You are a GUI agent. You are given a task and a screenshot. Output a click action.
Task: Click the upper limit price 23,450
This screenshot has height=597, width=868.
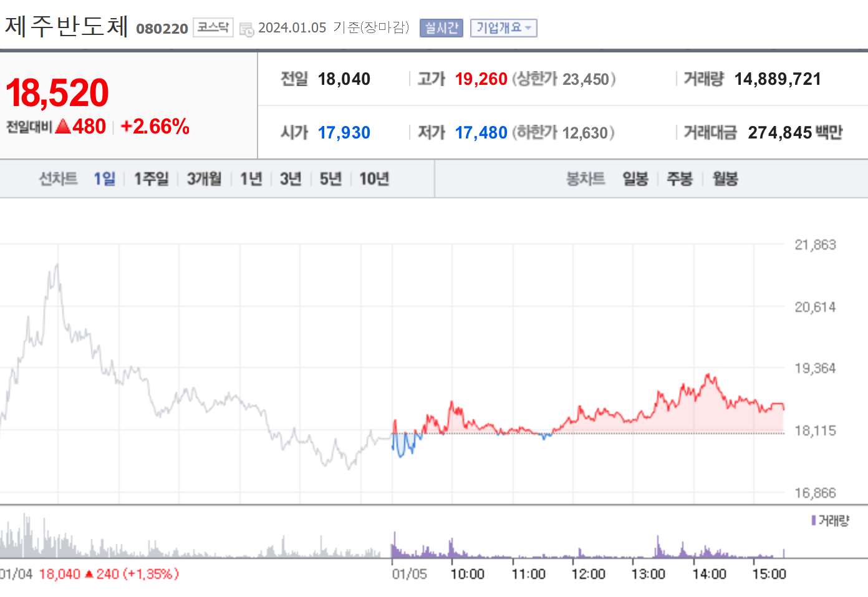pos(586,79)
